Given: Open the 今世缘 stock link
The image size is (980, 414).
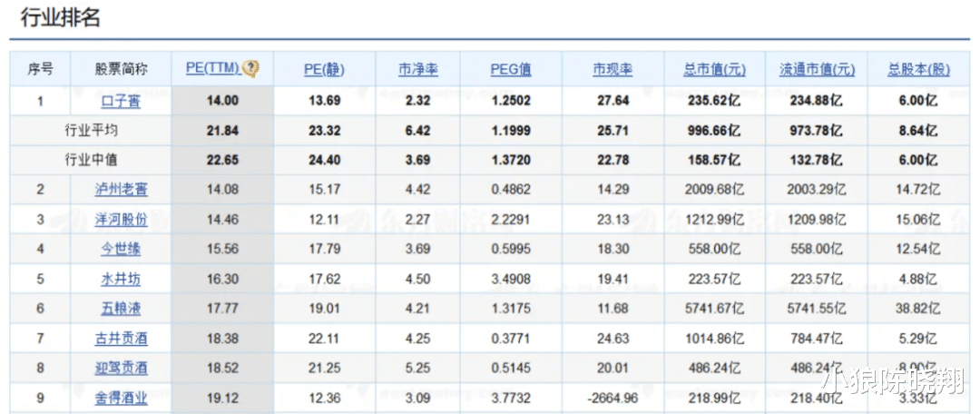Looking at the screenshot, I should [121, 249].
